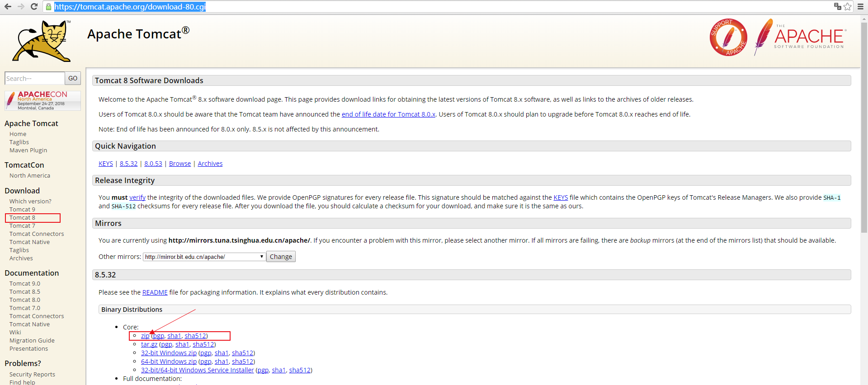Open Which version? sidebar link
Viewport: 868px width, 385px height.
(x=30, y=201)
